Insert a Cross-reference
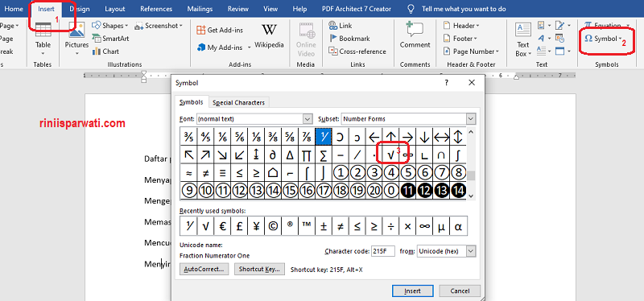 coord(357,52)
